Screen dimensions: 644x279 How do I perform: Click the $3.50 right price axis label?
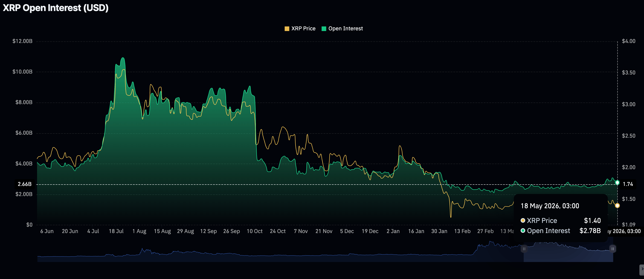(x=629, y=73)
